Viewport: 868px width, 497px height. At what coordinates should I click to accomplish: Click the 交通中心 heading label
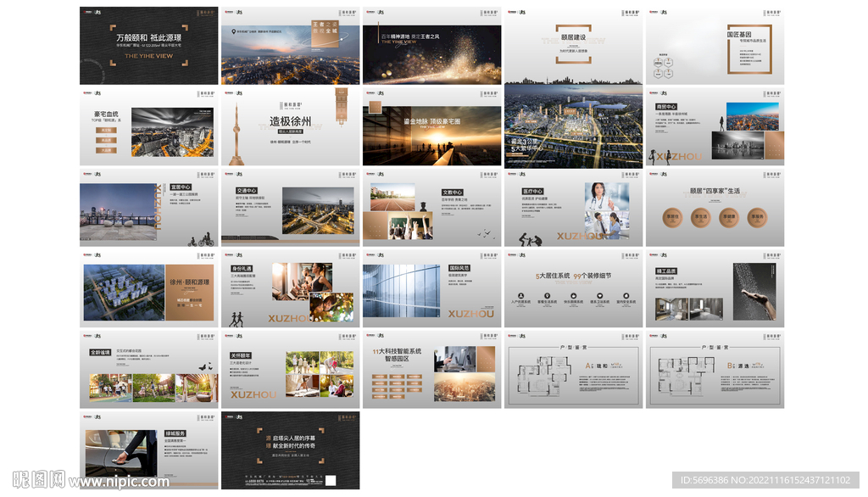pyautogui.click(x=247, y=191)
